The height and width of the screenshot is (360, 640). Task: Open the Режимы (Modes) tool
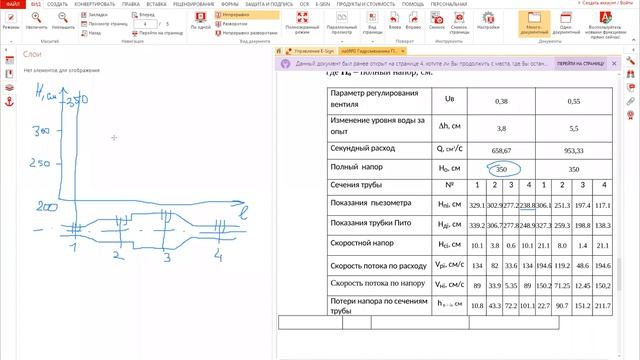11,21
